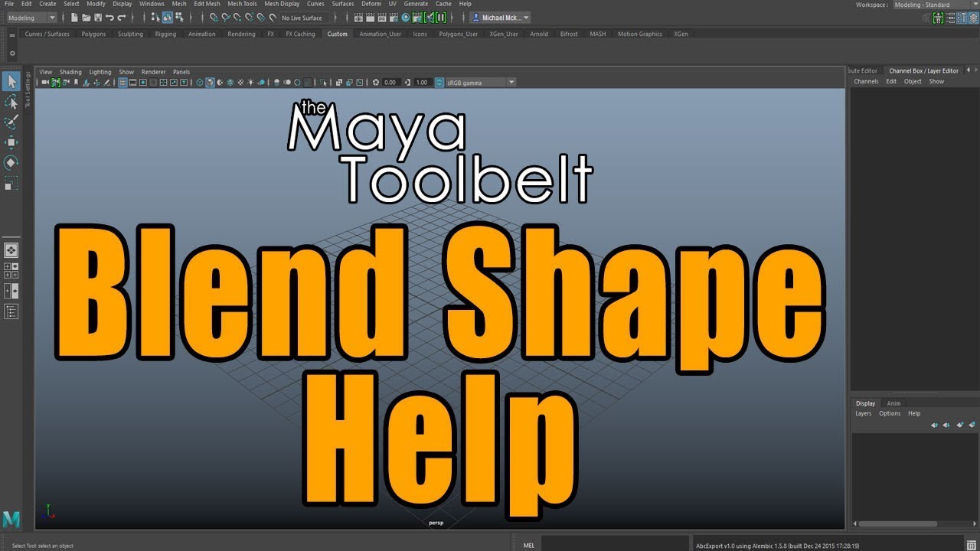Redo the last action
This screenshot has width=980, height=551.
121,17
